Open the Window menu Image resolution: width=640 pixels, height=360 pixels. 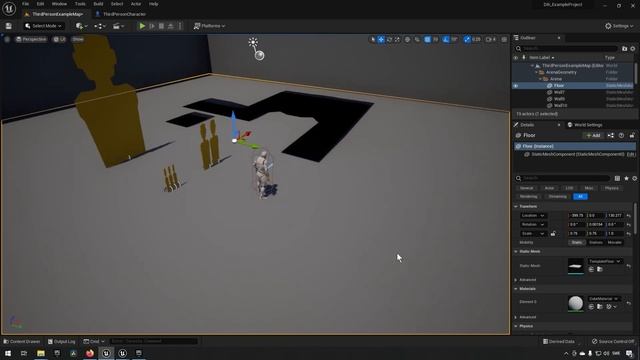click(x=59, y=4)
